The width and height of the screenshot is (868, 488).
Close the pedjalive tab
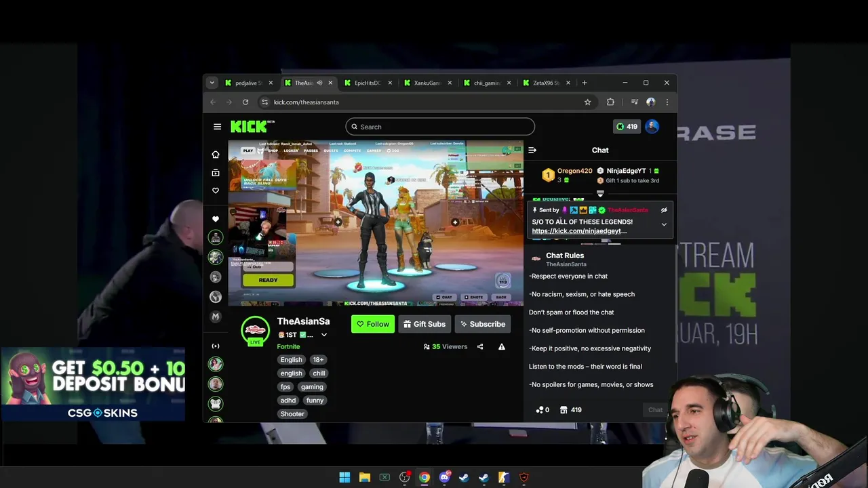(271, 83)
